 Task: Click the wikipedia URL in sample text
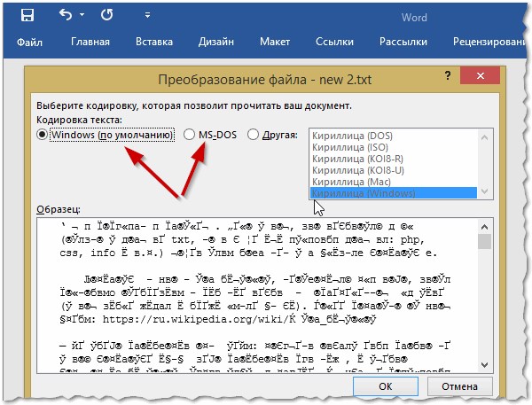pos(239,319)
